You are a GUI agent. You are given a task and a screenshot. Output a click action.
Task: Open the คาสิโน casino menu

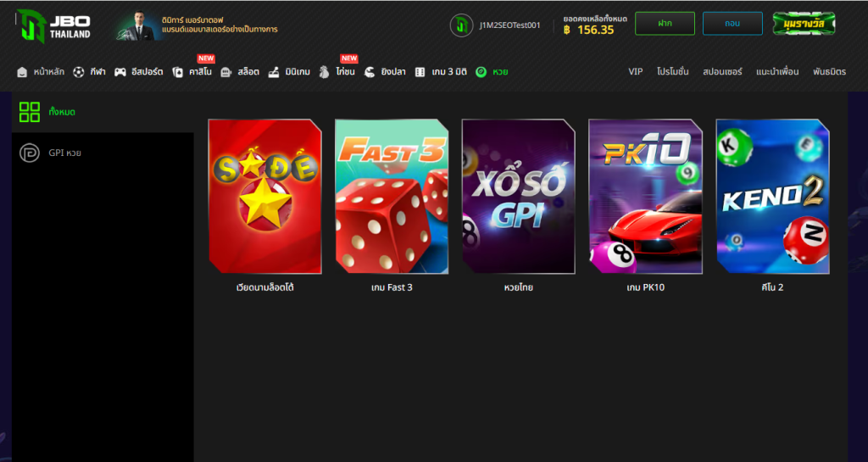pos(200,72)
